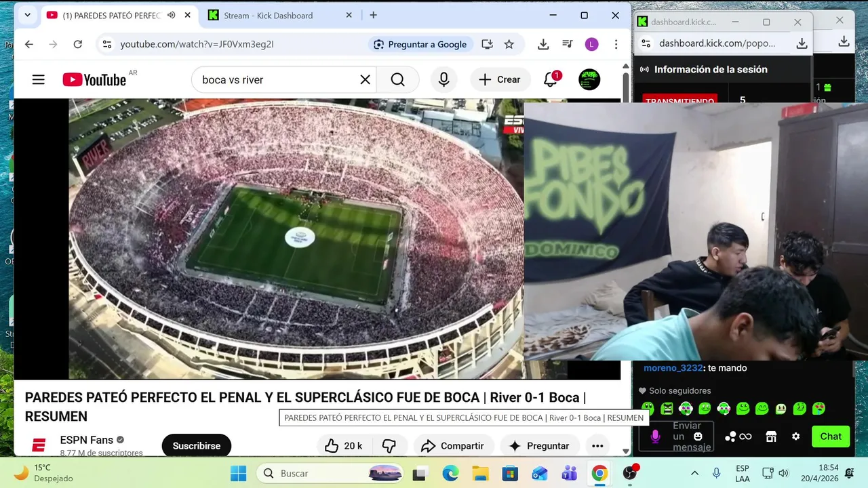Switch to the Stream - Kick Dashboard tab
Image resolution: width=868 pixels, height=488 pixels.
pos(268,16)
